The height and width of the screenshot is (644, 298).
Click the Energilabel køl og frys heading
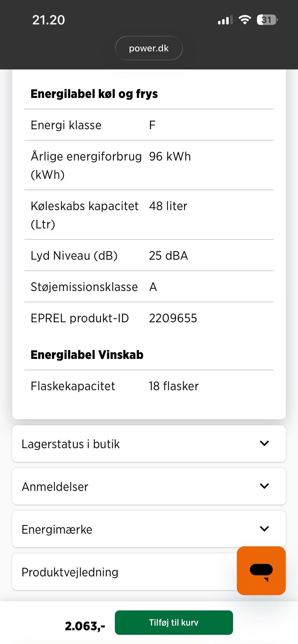tap(94, 94)
